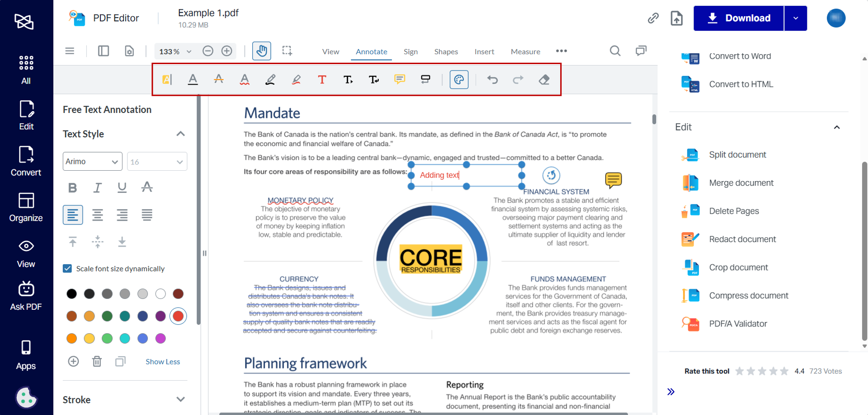
Task: Open the 133% zoom level dropdown
Action: pyautogui.click(x=175, y=51)
